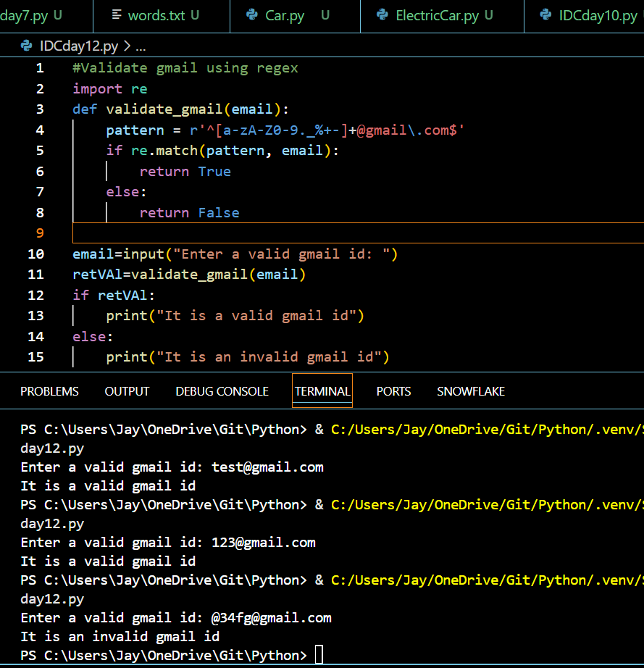This screenshot has height=668, width=644.
Task: Click IDCday12.py in the breadcrumb
Action: (x=79, y=46)
